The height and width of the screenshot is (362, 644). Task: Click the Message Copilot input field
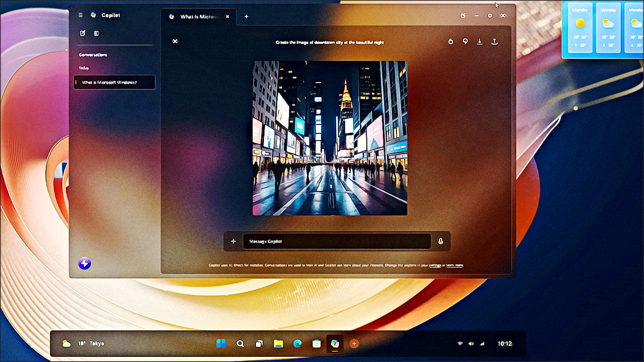point(336,241)
